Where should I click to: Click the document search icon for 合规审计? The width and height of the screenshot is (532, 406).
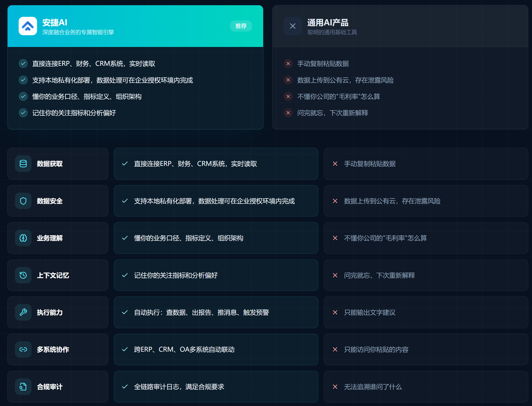[x=23, y=387]
